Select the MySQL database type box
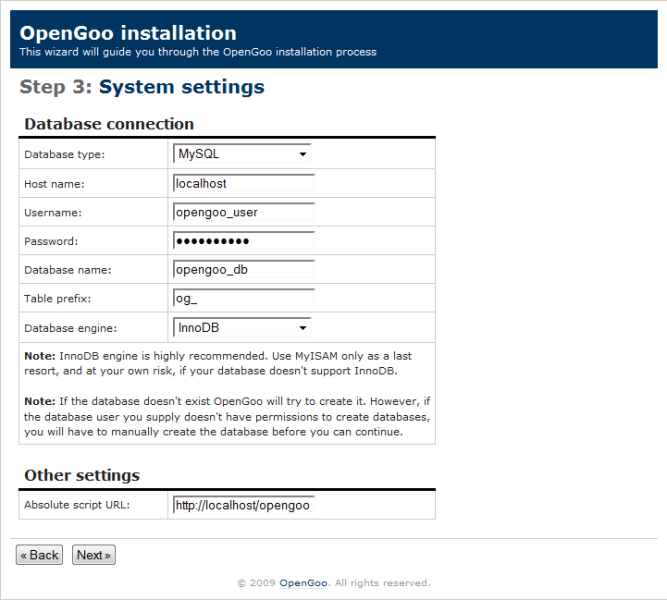This screenshot has height=600, width=667. point(242,154)
